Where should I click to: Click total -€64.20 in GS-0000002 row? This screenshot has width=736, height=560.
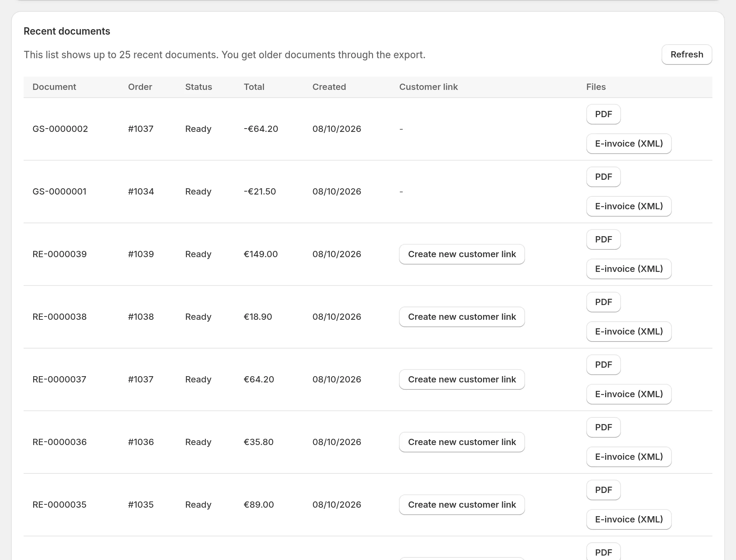261,129
